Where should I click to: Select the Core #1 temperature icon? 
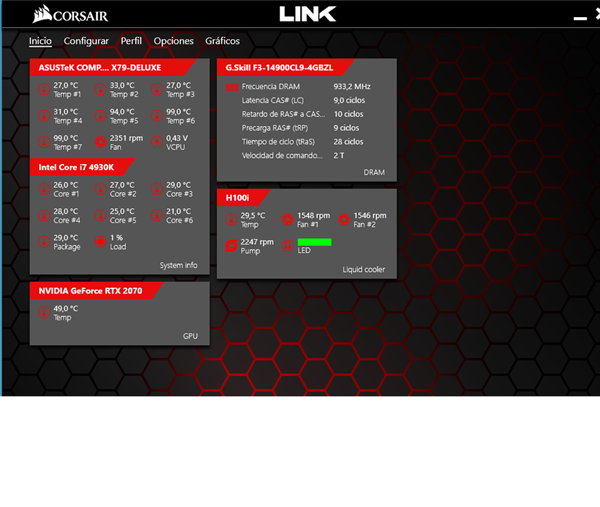click(x=44, y=189)
